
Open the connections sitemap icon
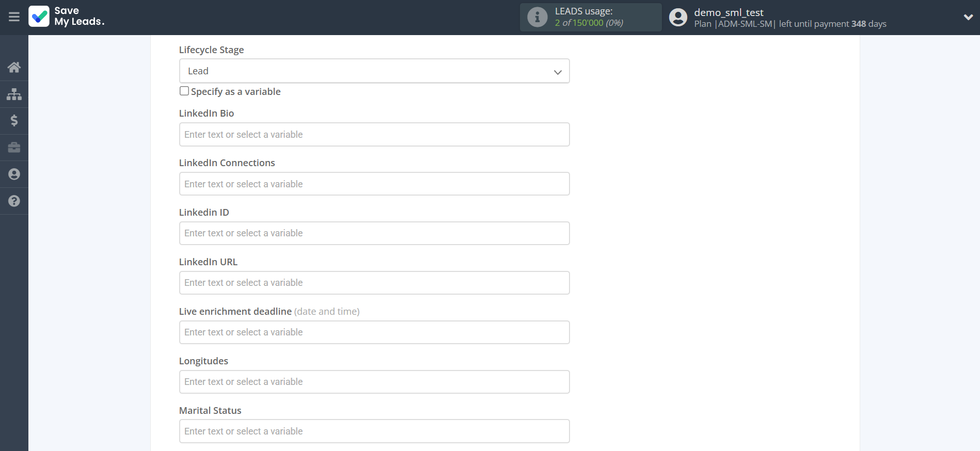[14, 94]
